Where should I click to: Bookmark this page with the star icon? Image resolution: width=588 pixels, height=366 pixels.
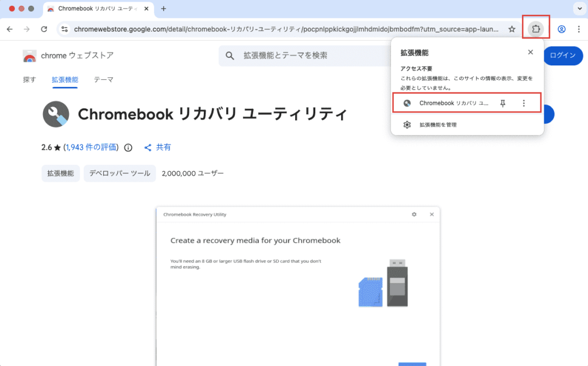[x=512, y=29]
